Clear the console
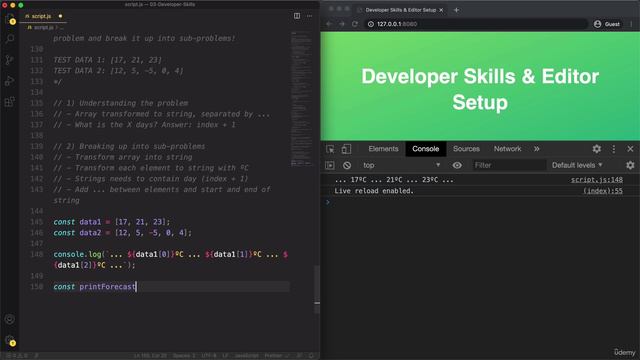 [x=347, y=165]
